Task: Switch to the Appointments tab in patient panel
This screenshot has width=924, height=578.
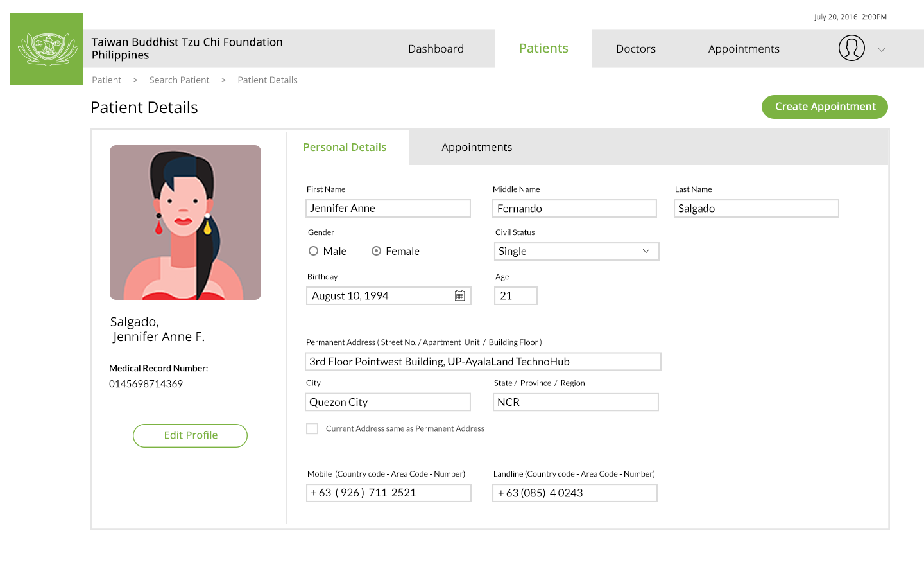Action: (477, 147)
